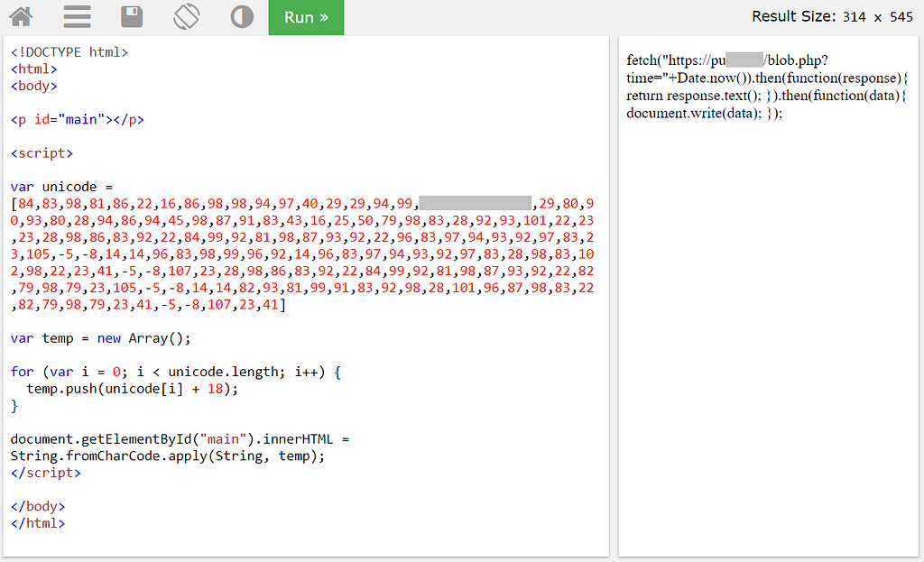Click document.write(data) in result output
The height and width of the screenshot is (562, 924).
coord(694,113)
